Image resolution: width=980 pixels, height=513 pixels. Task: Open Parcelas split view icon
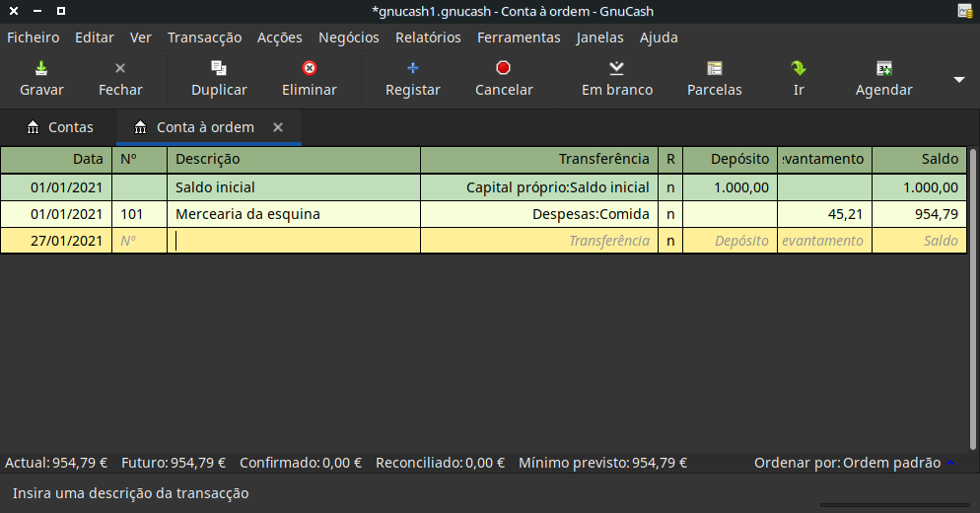[715, 69]
